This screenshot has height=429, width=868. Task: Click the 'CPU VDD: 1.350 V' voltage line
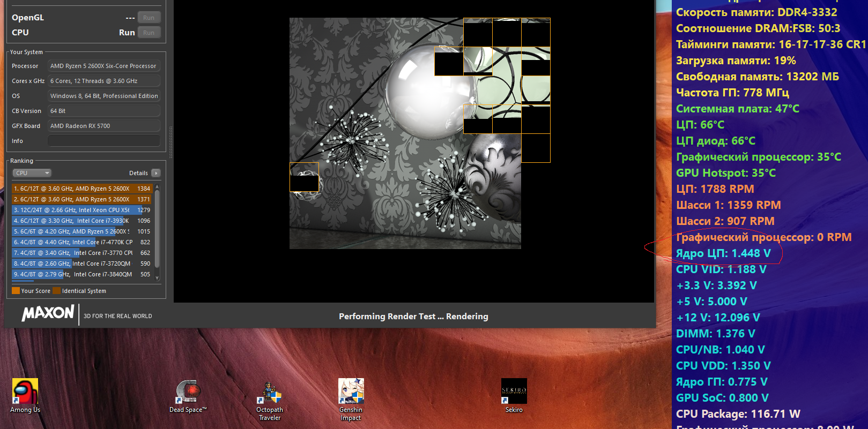coord(724,366)
